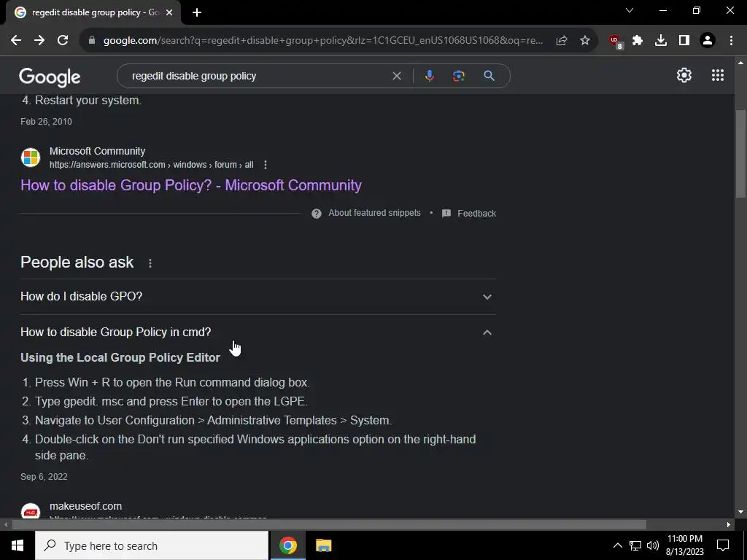Image resolution: width=747 pixels, height=560 pixels.
Task: Open the volume control tray icon
Action: click(x=653, y=545)
